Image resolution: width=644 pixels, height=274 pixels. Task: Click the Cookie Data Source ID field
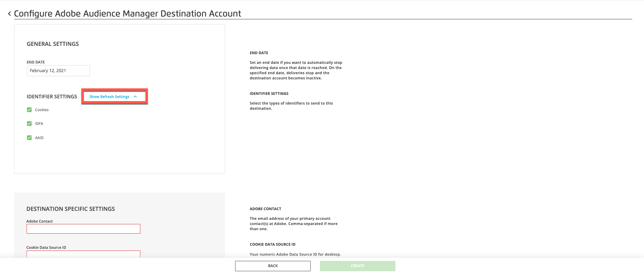tap(83, 254)
